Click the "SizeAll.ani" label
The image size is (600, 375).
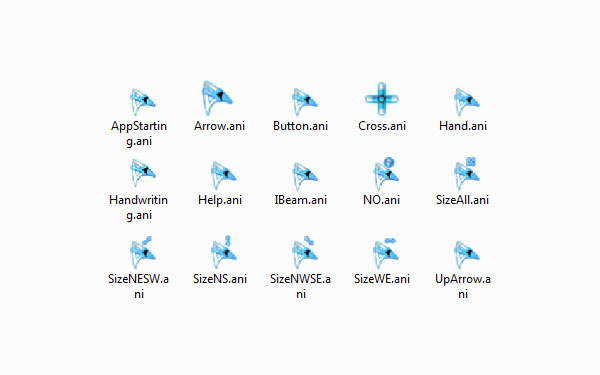point(463,200)
